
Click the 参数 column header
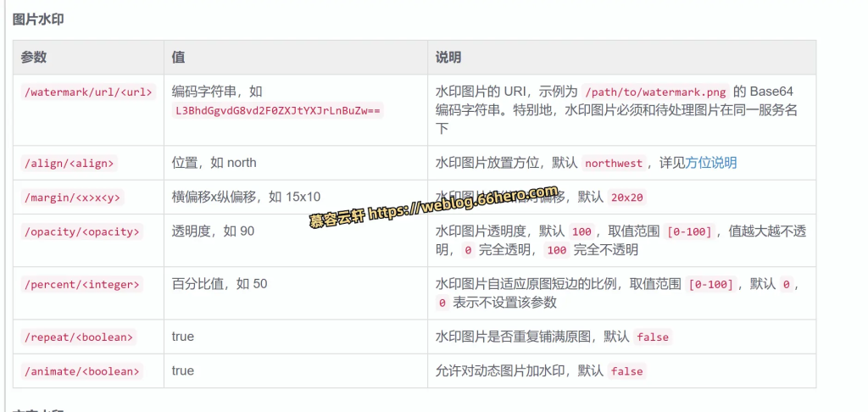34,58
